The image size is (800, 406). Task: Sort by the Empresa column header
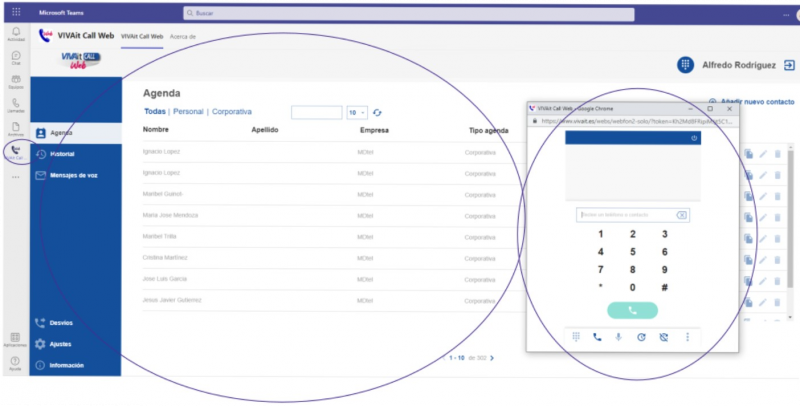tap(374, 131)
